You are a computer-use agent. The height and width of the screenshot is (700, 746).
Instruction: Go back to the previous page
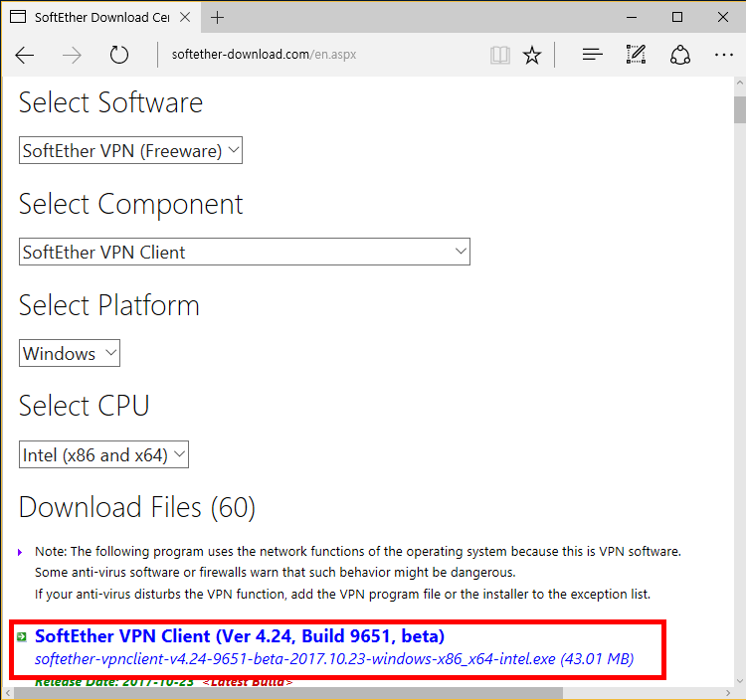pyautogui.click(x=24, y=55)
